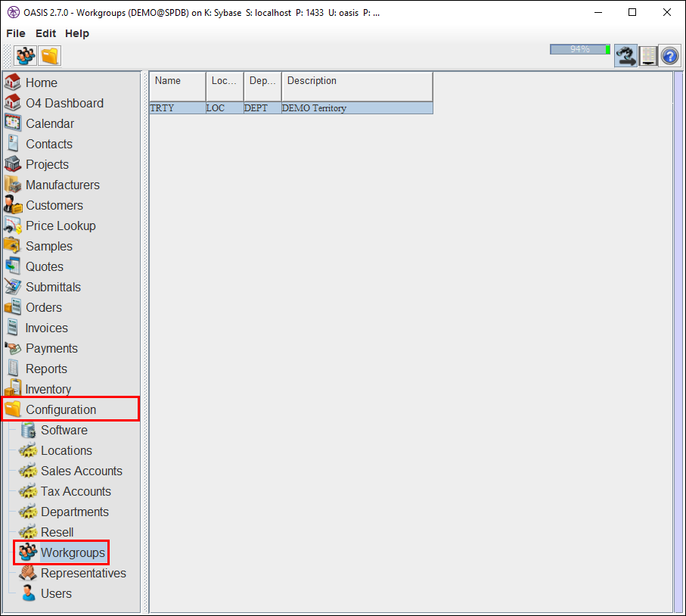Sort by the Dep... column header

coord(262,87)
